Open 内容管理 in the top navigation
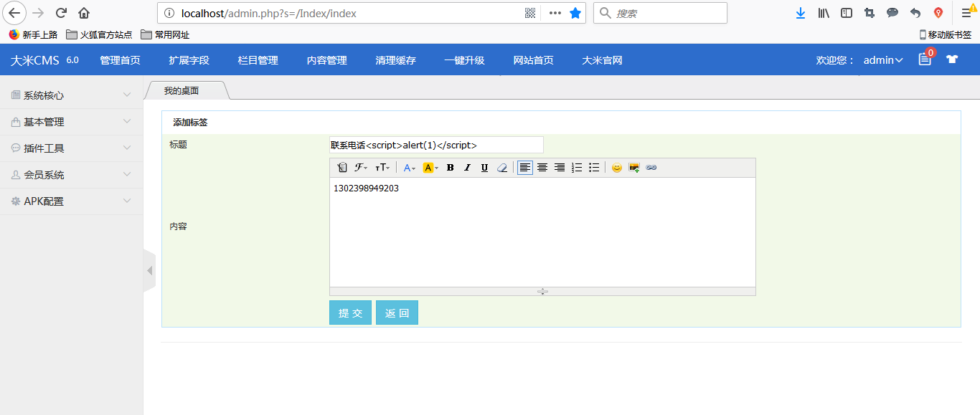Viewport: 980px width, 415px height. (x=326, y=60)
